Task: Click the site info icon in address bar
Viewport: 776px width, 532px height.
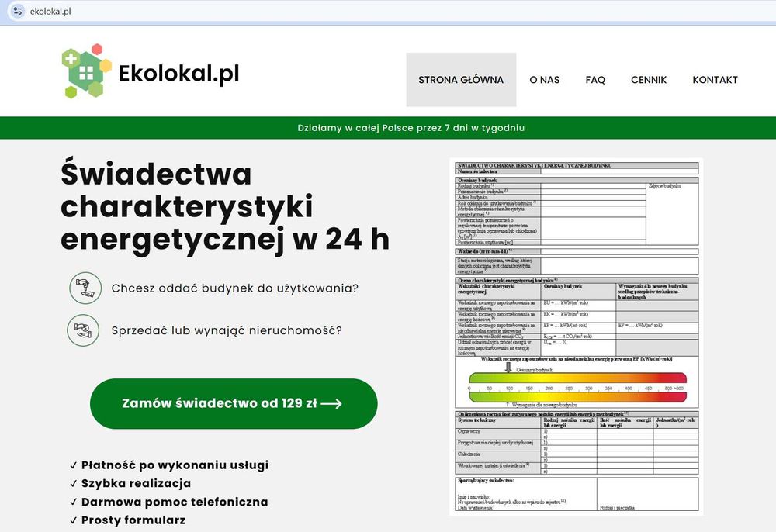Action: pyautogui.click(x=17, y=11)
